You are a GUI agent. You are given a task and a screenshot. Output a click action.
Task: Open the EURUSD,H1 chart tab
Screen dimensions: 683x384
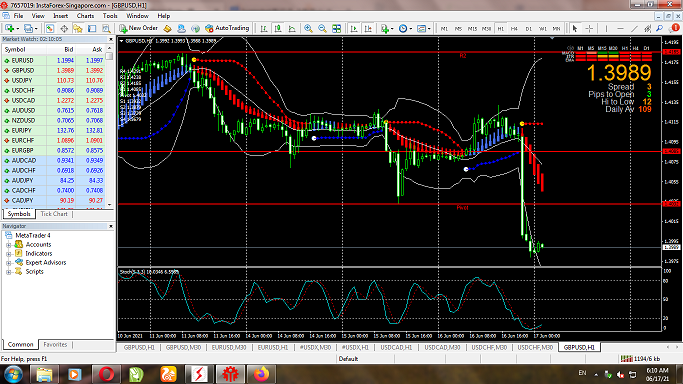click(x=273, y=347)
